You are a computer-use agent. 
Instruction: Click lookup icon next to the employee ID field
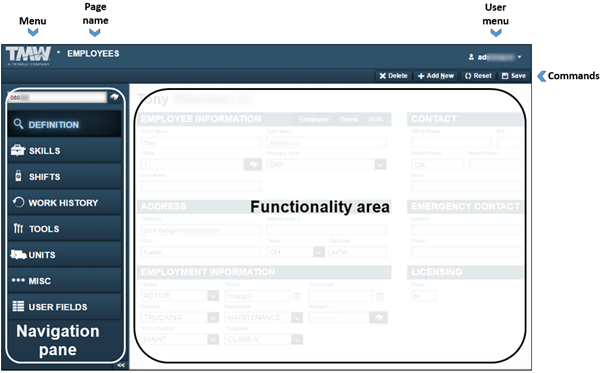point(114,97)
